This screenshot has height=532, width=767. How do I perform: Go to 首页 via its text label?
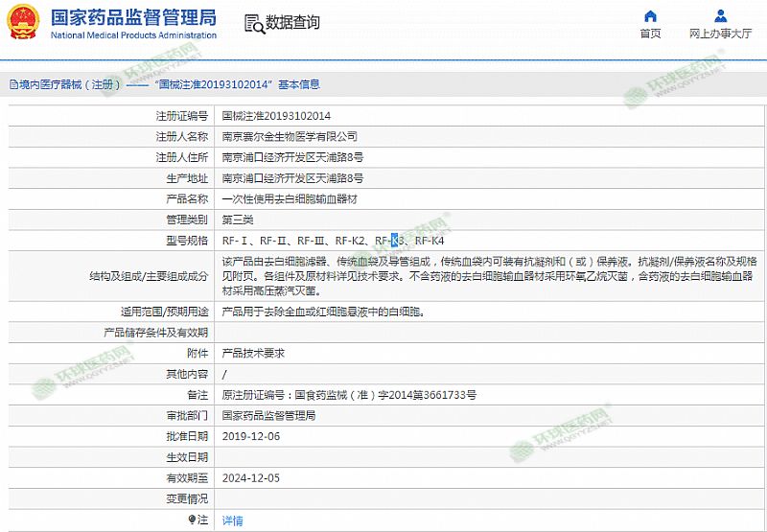tap(650, 34)
